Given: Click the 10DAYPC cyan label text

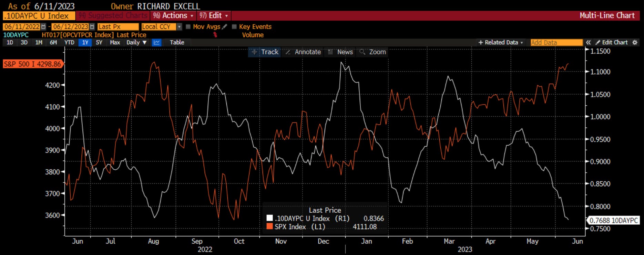Looking at the screenshot, I should [16, 35].
